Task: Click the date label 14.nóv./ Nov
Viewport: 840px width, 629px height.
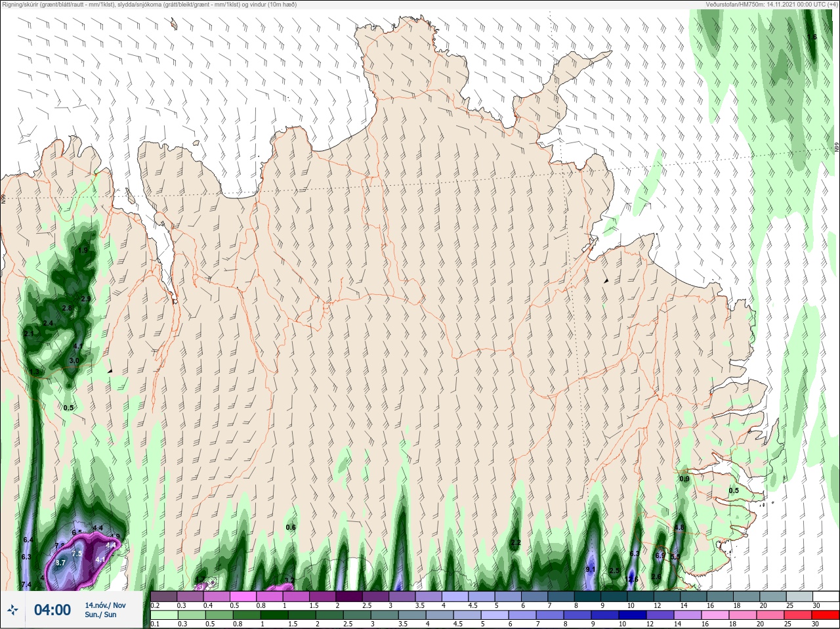Action: tap(105, 605)
